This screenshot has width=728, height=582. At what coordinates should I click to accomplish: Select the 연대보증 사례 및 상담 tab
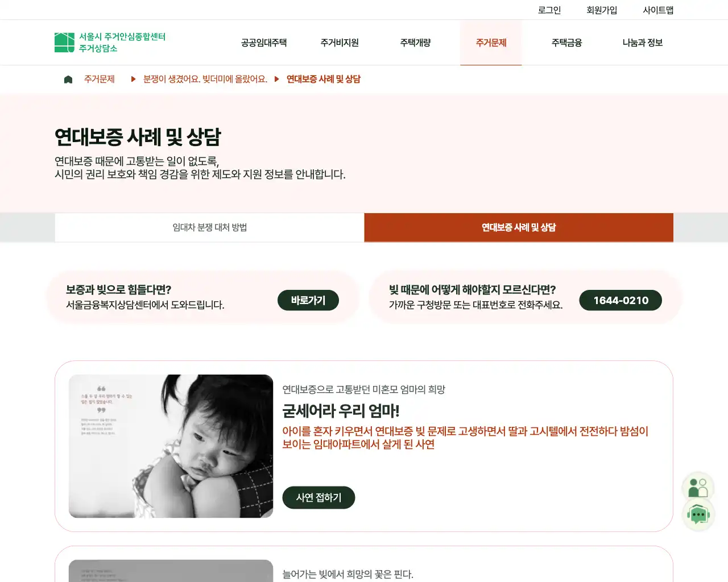coord(519,227)
